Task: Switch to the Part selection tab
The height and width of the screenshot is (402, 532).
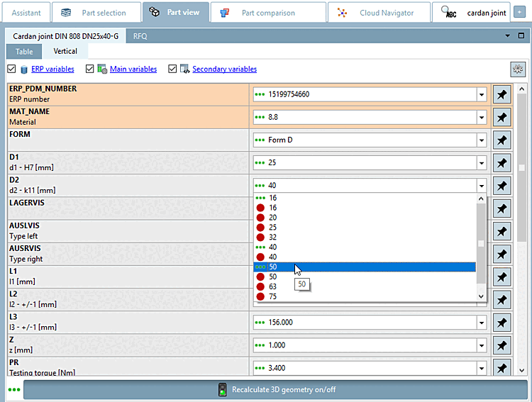Action: (x=96, y=13)
